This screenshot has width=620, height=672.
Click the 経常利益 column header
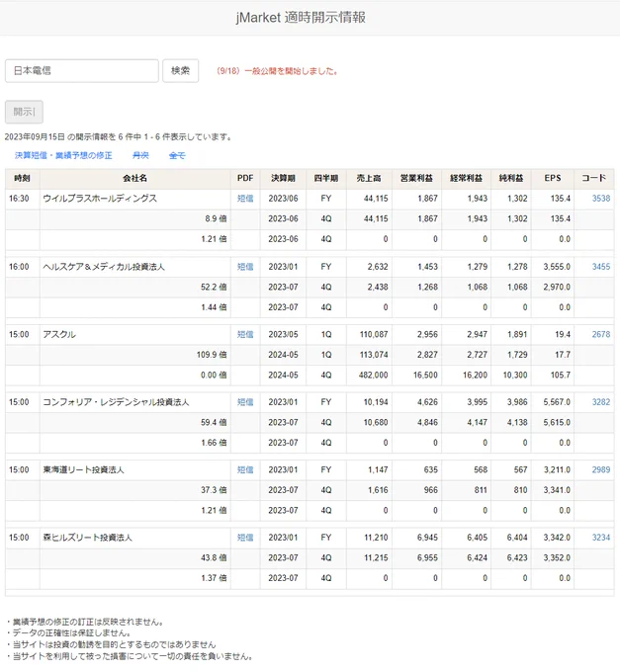click(466, 178)
